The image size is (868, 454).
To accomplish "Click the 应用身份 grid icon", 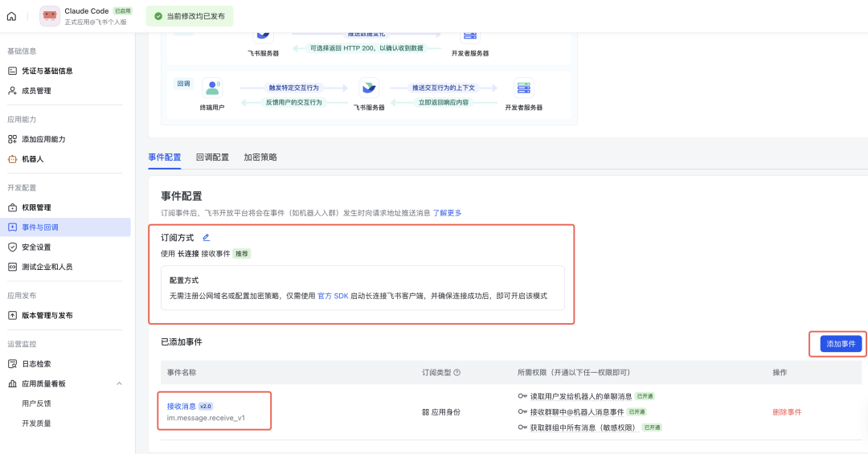I will (x=426, y=412).
